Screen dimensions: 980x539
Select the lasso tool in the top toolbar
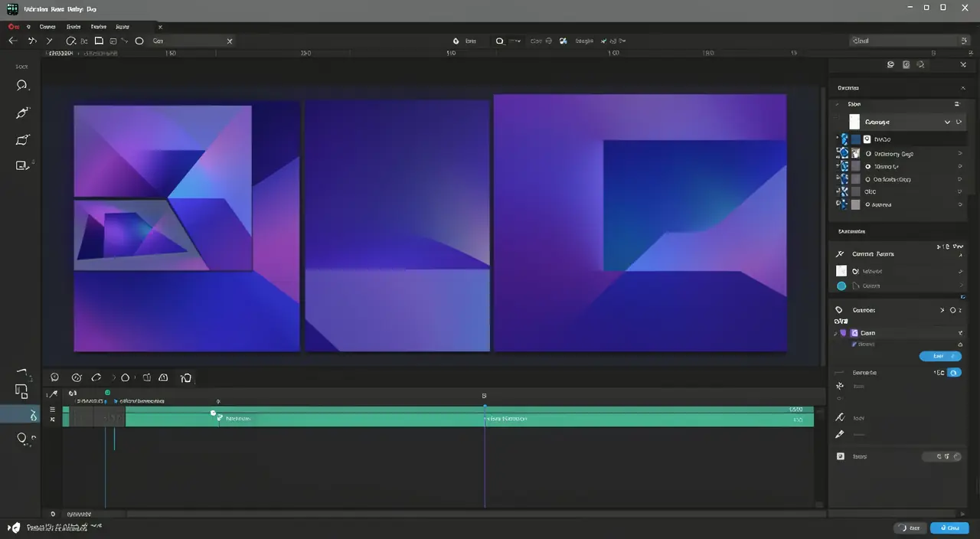tap(70, 41)
